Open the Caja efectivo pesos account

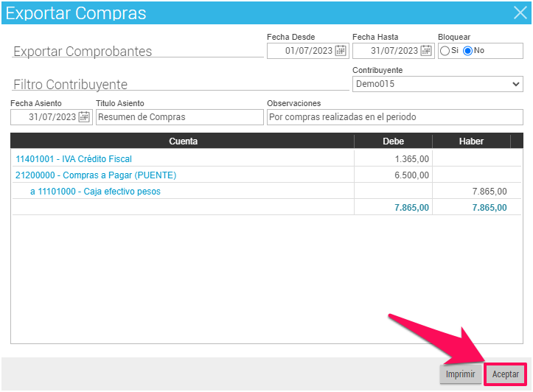point(95,192)
